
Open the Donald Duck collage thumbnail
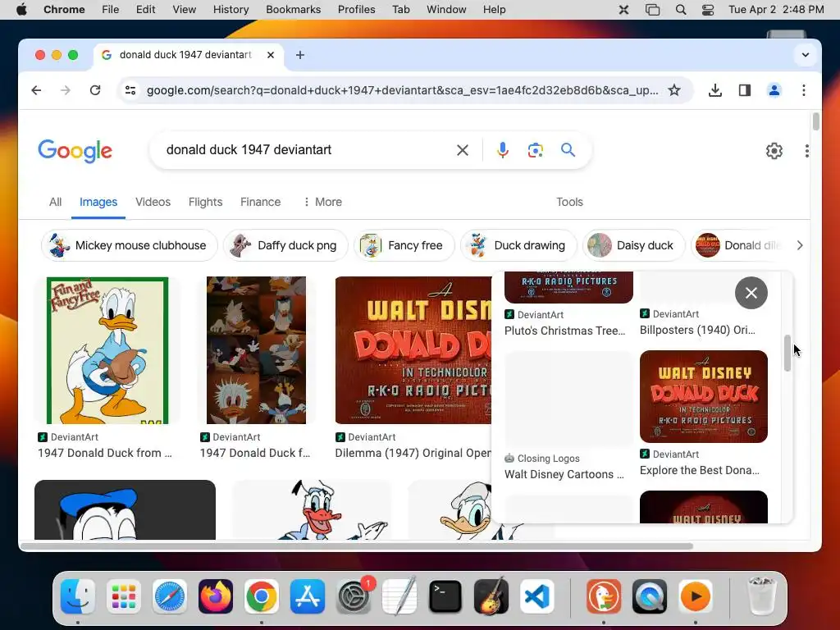click(x=256, y=350)
